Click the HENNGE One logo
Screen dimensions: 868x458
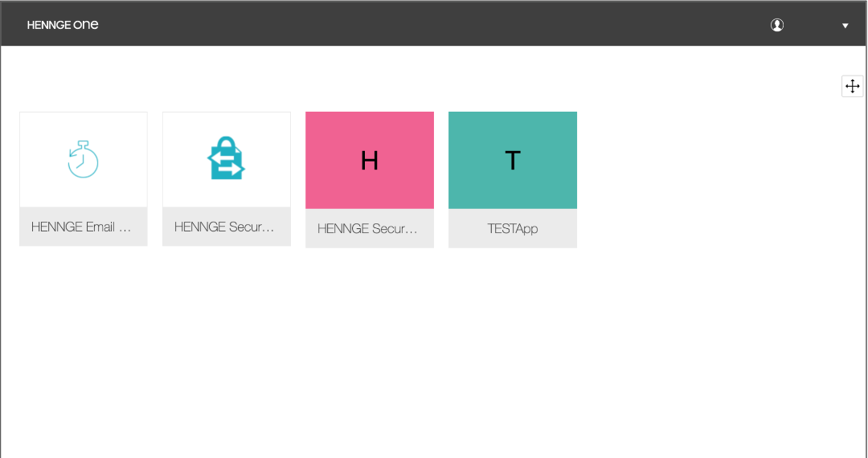pyautogui.click(x=63, y=25)
